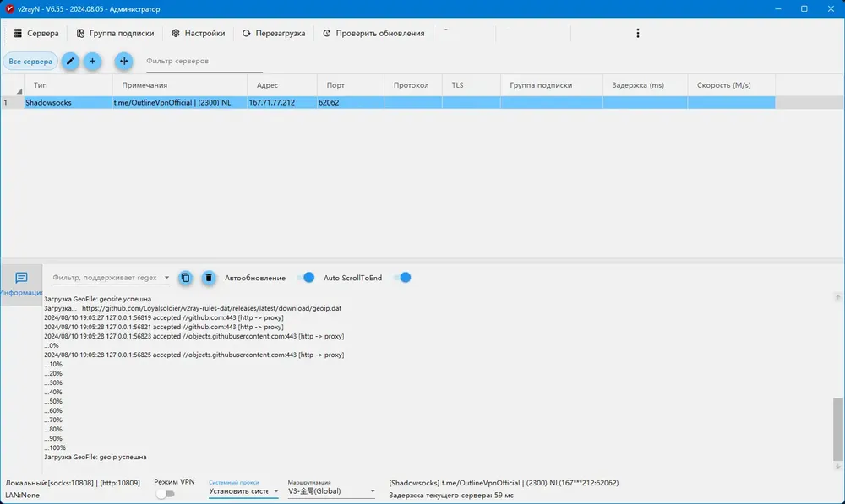
Task: Click the plus add server button
Action: click(92, 62)
